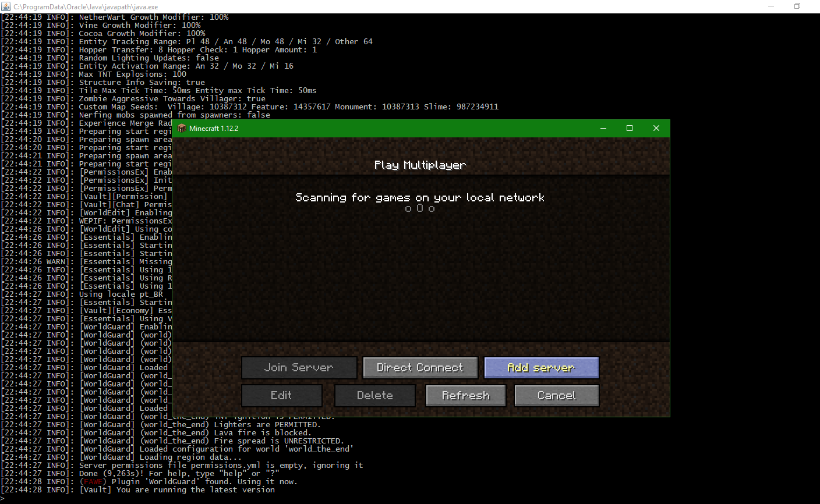Click the Java console window icon
Viewport: 820px width, 504px height.
pos(5,6)
